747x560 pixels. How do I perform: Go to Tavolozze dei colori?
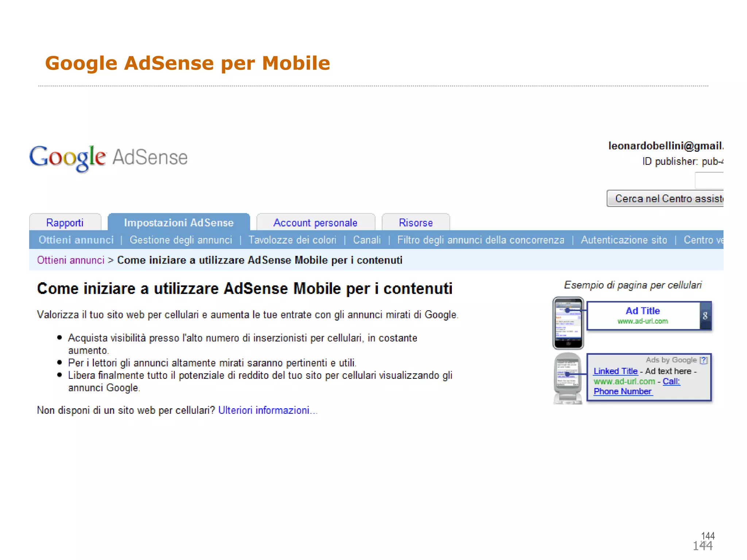(x=293, y=240)
